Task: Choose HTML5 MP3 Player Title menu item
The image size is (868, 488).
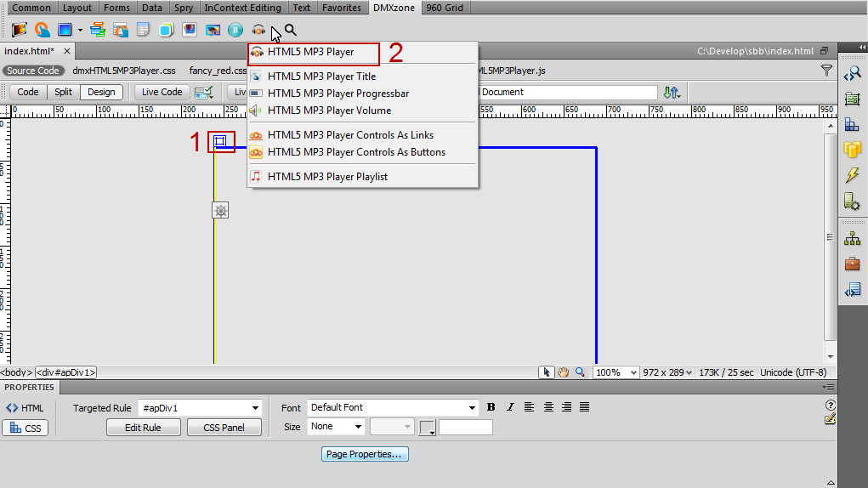Action: (x=363, y=77)
